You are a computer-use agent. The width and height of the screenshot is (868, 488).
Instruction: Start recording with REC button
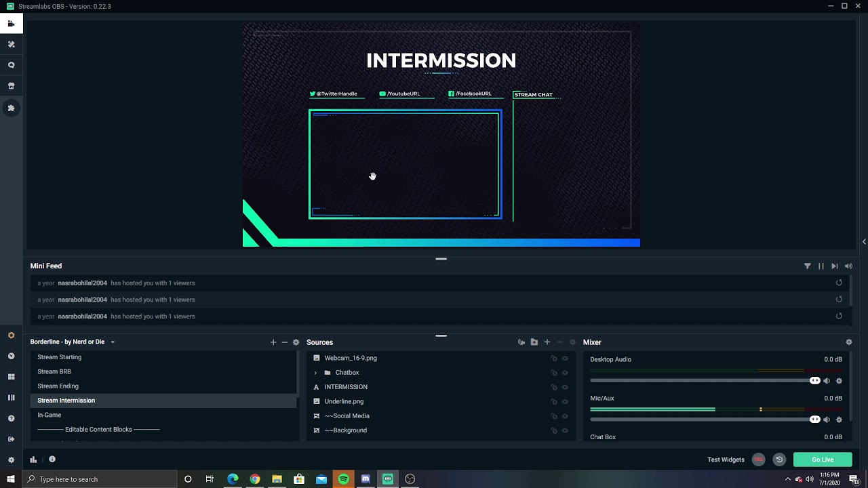[759, 460]
